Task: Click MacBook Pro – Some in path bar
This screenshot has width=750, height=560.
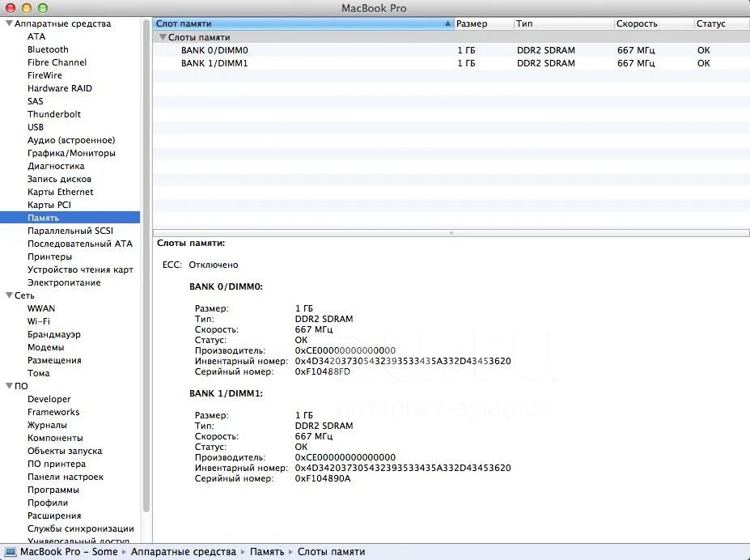Action: [x=69, y=552]
